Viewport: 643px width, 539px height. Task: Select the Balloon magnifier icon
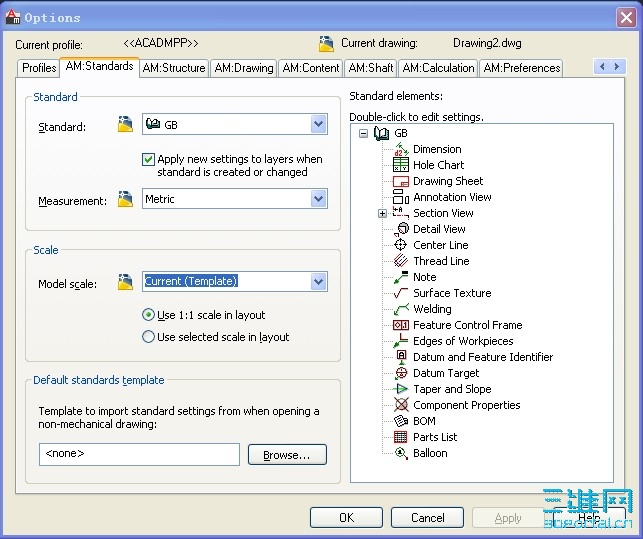click(401, 453)
